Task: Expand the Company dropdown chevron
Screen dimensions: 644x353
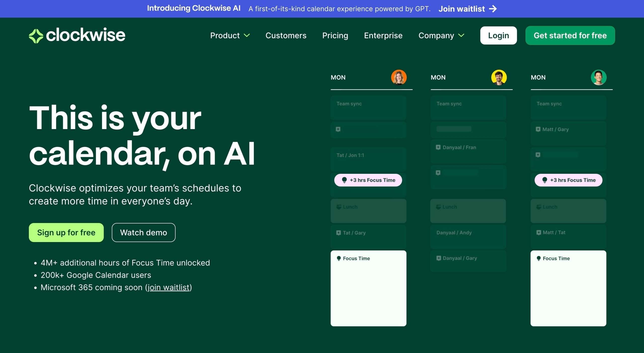Action: 461,35
